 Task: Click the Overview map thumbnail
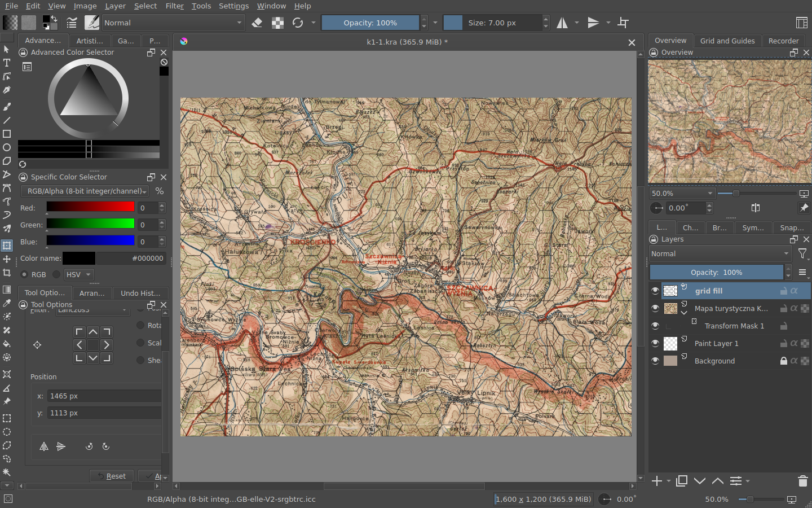[x=730, y=121]
